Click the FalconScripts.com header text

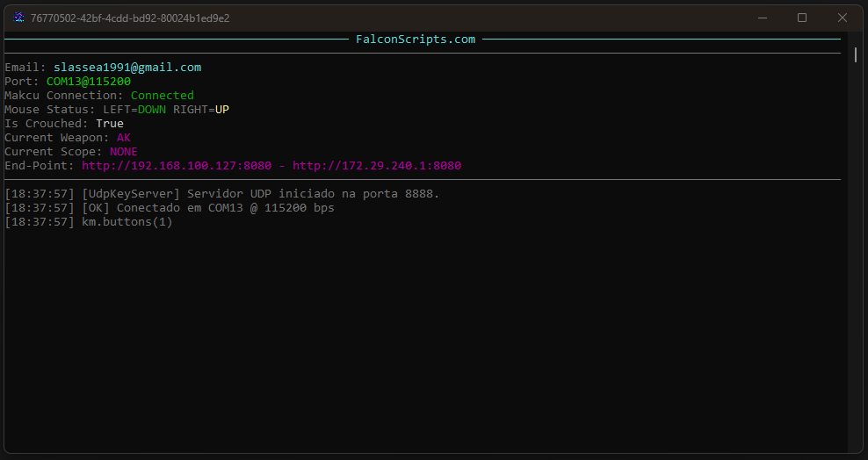(416, 40)
